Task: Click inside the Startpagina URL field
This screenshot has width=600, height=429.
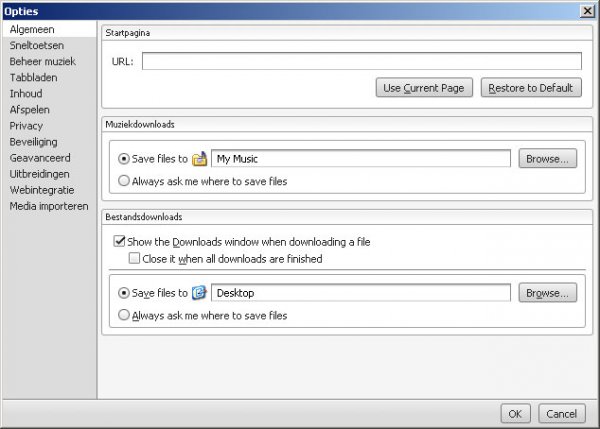Action: (361, 61)
